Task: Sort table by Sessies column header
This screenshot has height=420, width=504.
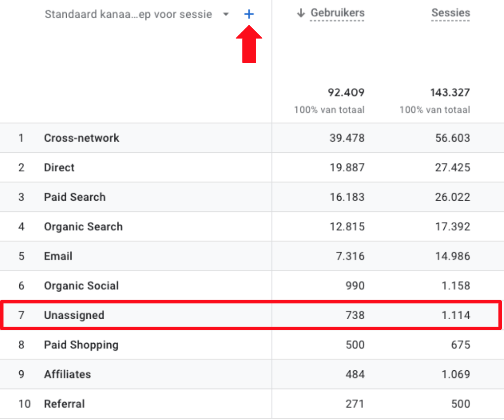Action: (x=450, y=14)
